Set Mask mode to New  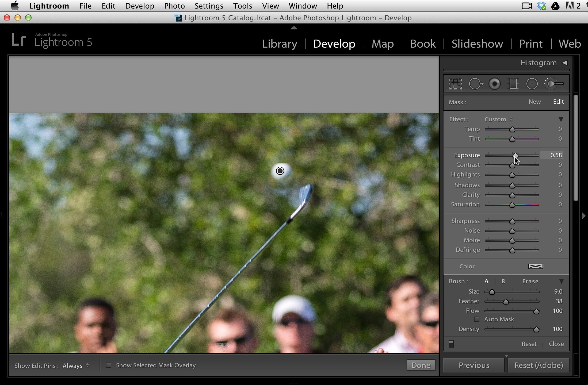534,102
